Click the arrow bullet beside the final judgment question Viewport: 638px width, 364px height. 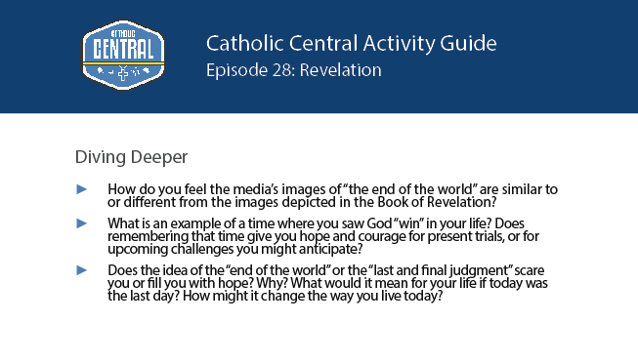(x=82, y=270)
